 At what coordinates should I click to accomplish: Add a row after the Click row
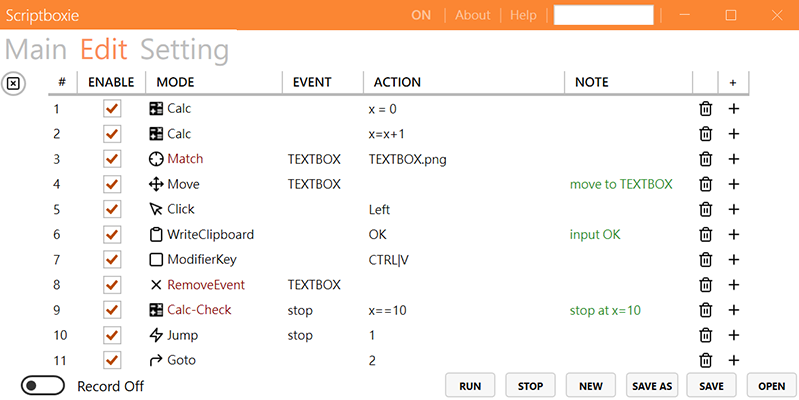pyautogui.click(x=734, y=209)
